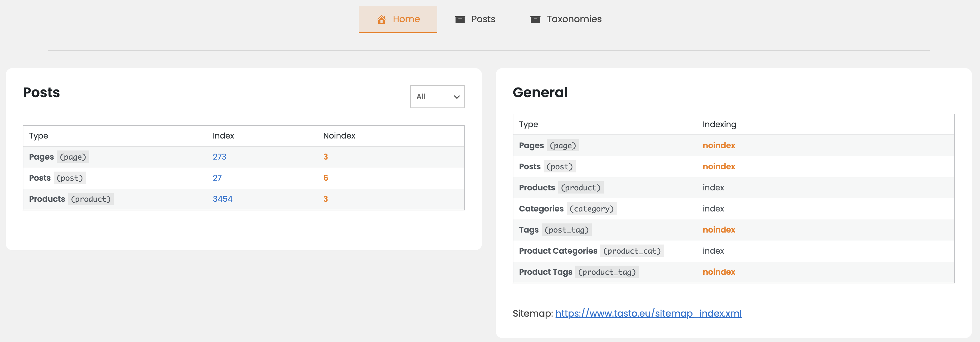Open the sitemap_index.xml link
This screenshot has width=980, height=342.
pyautogui.click(x=648, y=313)
